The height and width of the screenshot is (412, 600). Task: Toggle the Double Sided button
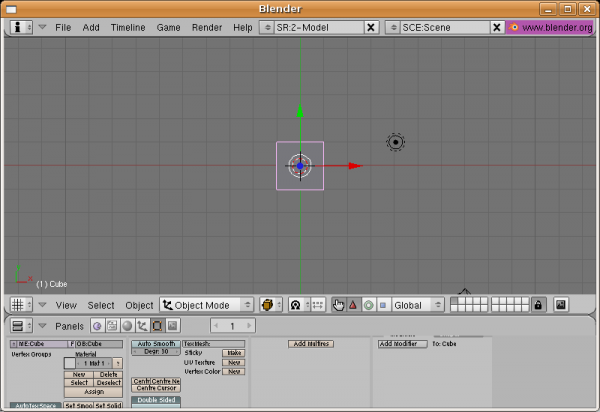click(x=156, y=400)
